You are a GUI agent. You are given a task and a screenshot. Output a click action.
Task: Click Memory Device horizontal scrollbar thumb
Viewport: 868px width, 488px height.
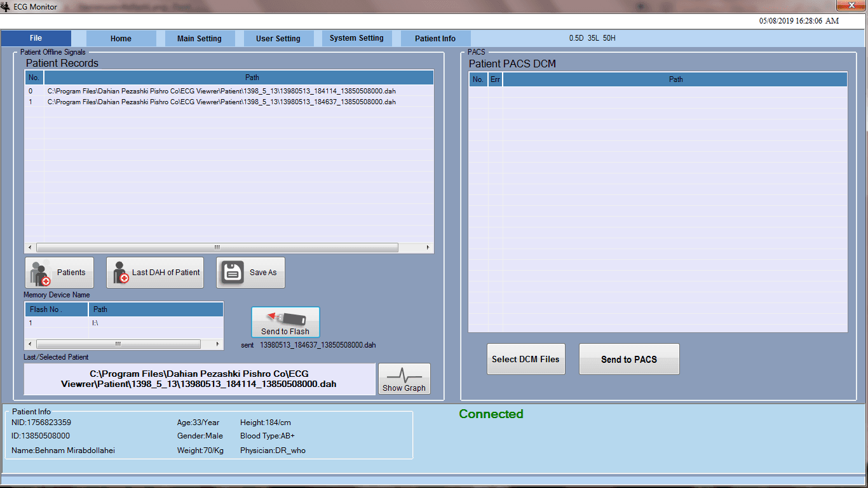118,344
